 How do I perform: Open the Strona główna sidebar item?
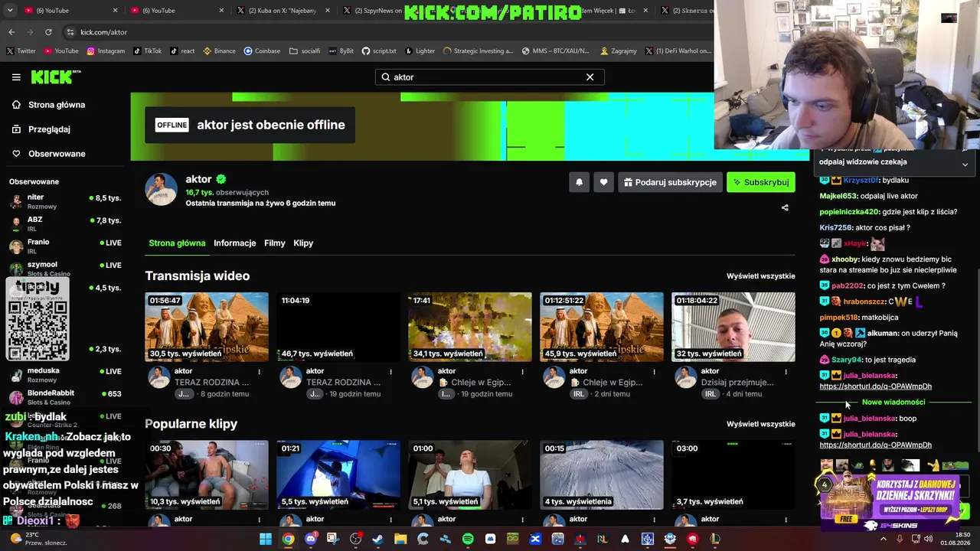(49, 105)
